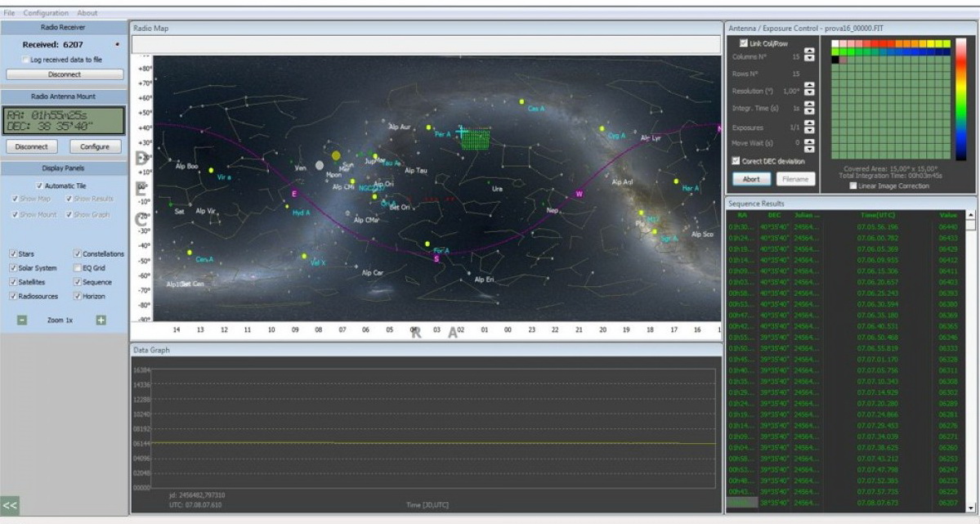980x524 pixels.
Task: Select the white first cell in the exposure grid
Action: 835,44
